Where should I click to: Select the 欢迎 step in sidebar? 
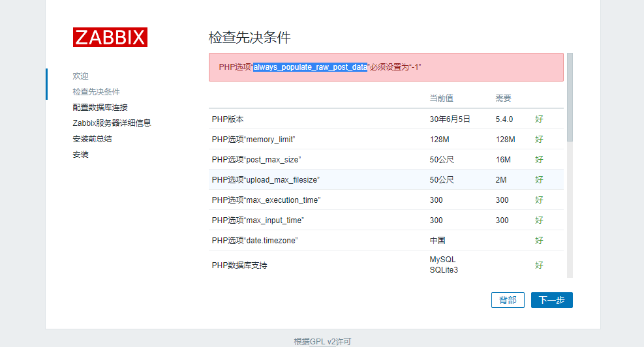click(80, 76)
